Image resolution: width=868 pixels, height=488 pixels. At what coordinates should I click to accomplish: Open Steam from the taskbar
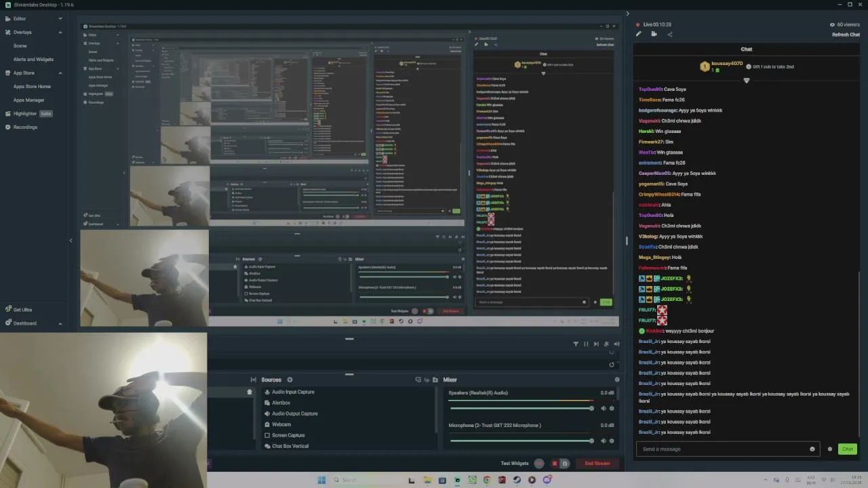click(x=517, y=480)
